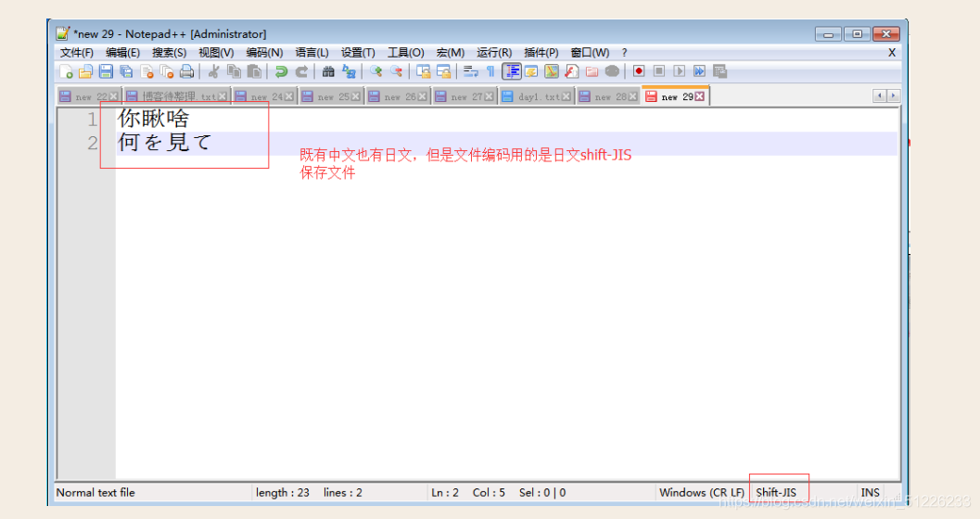Viewport: 980px width, 519px height.
Task: Click the Zoom In magnifier icon
Action: (x=375, y=71)
